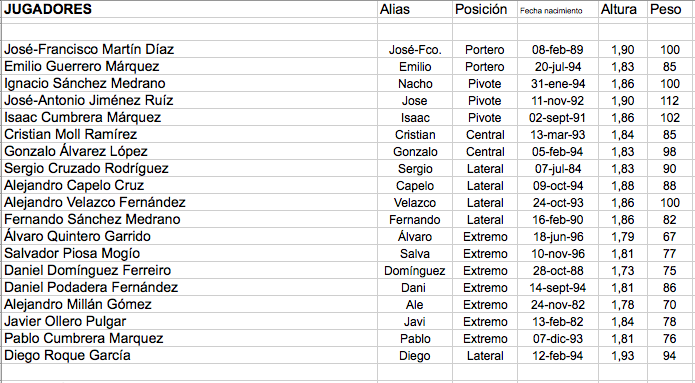This screenshot has width=695, height=383.
Task: Click Cristian Moll Ramírez's Central position cell
Action: click(485, 134)
